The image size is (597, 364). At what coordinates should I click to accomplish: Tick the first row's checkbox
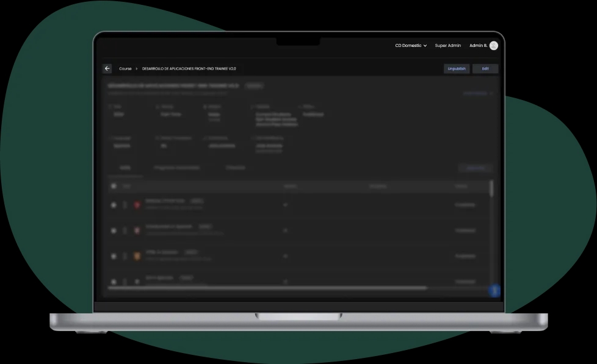point(113,205)
